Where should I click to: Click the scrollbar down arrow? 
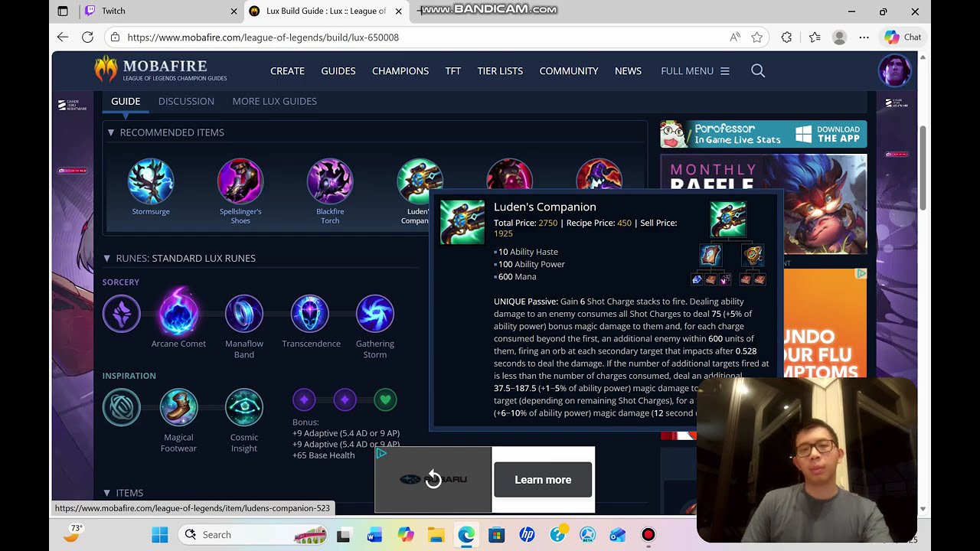pos(923,509)
